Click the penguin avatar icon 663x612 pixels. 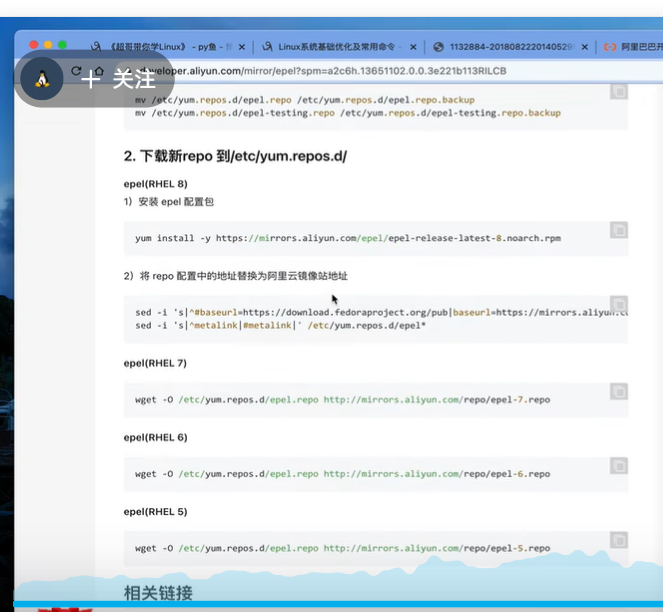point(42,79)
